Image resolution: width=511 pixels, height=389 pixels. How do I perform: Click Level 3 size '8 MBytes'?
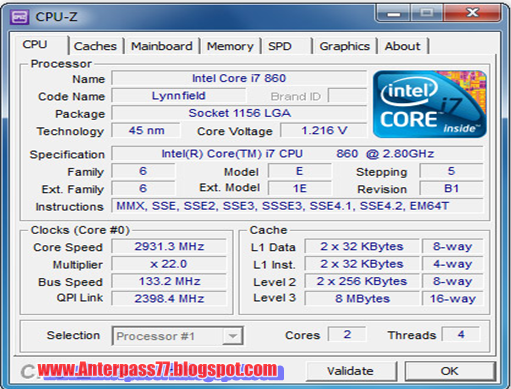362,299
